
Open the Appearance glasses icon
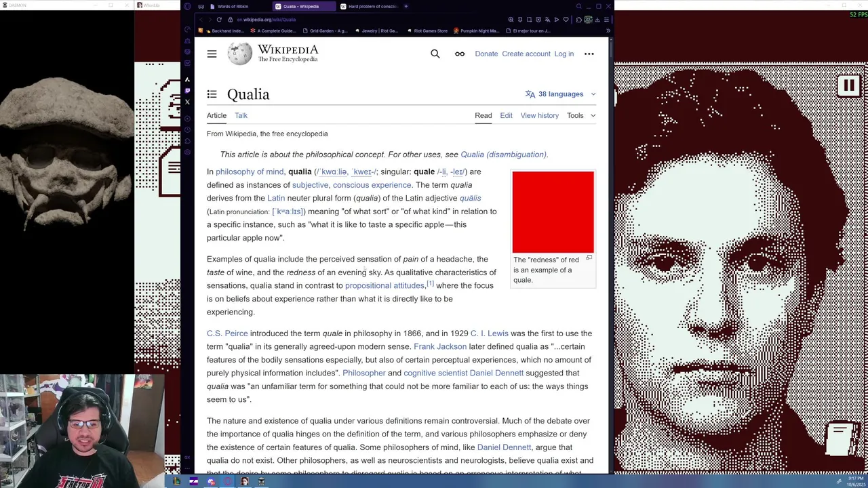coord(460,54)
